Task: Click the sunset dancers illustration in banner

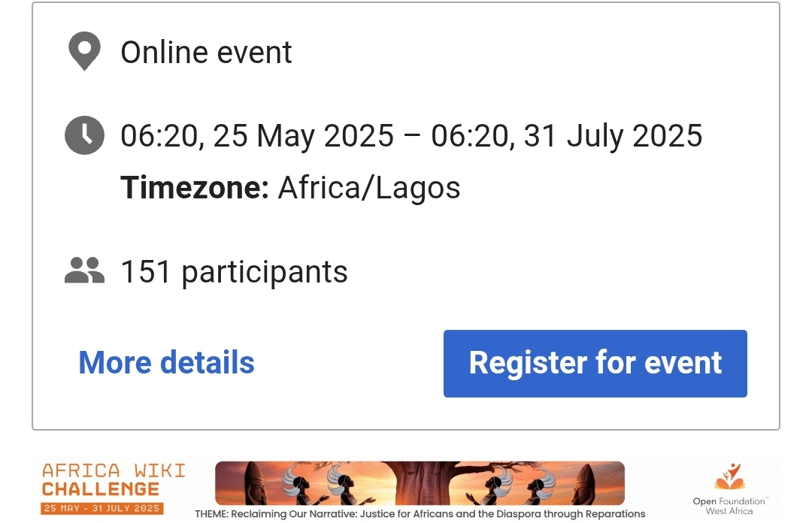Action: [x=420, y=483]
